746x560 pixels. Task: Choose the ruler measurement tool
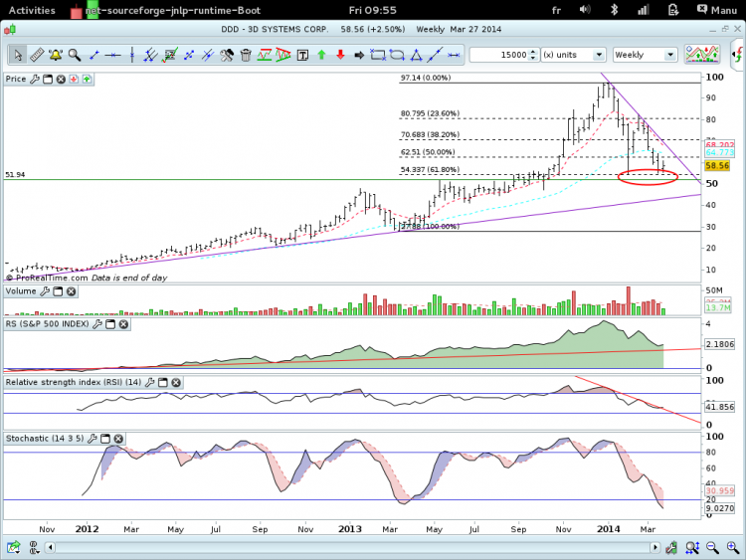(37, 55)
